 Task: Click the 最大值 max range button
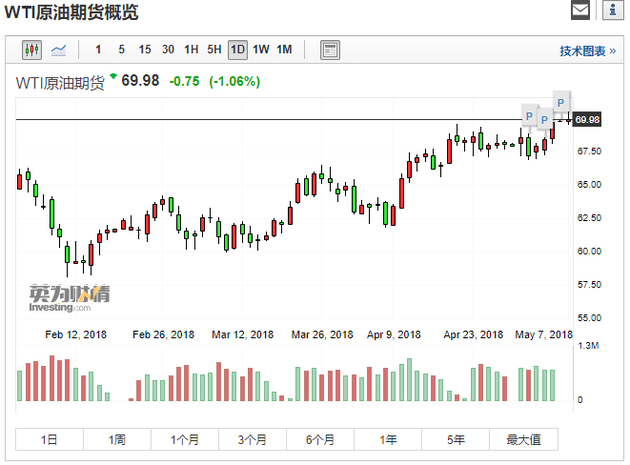(523, 438)
